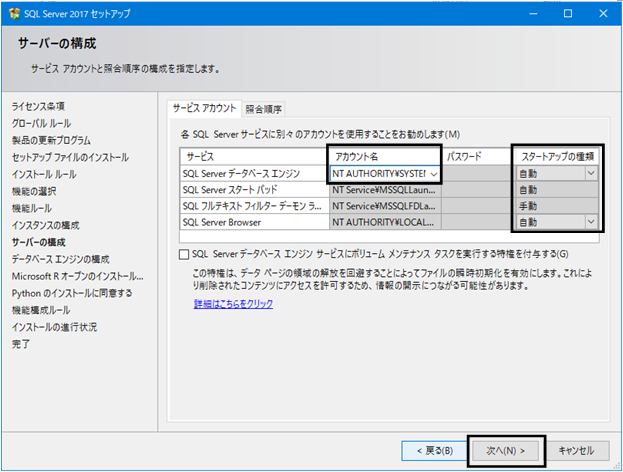The width and height of the screenshot is (623, 472).
Task: Click the NT Service¥MSSQLFDLa... account cell
Action: [x=385, y=206]
